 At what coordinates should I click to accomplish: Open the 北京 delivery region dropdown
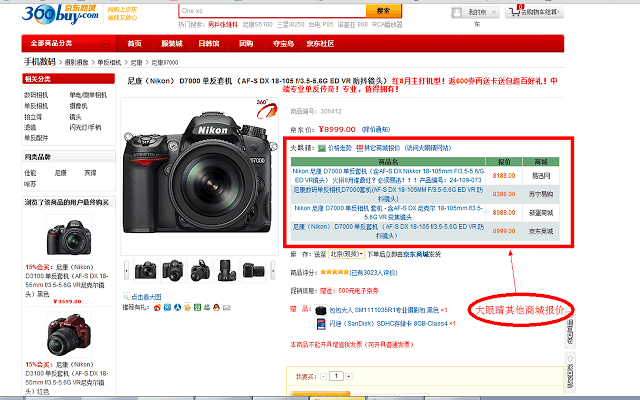[x=347, y=254]
